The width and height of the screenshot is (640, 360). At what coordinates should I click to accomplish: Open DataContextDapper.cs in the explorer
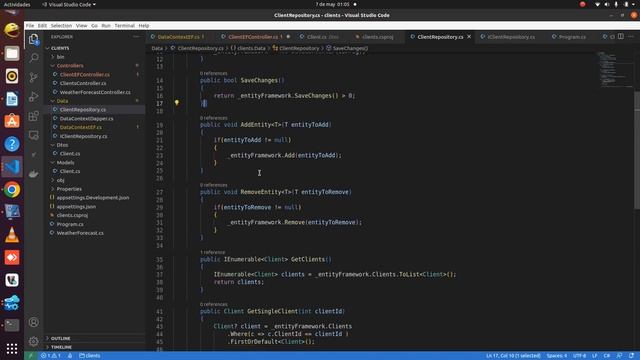[87, 119]
